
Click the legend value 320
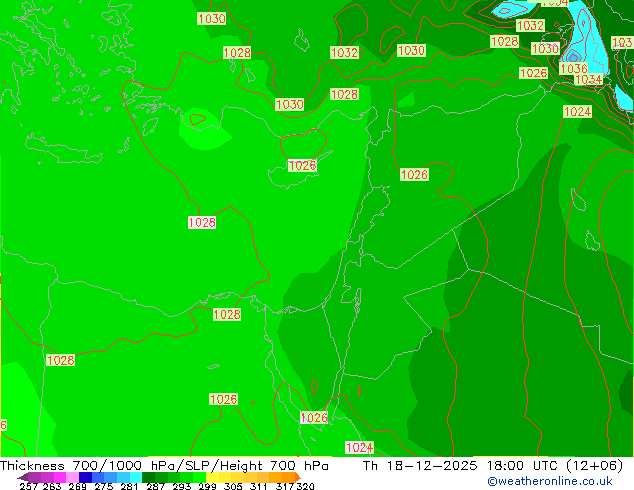(x=305, y=486)
